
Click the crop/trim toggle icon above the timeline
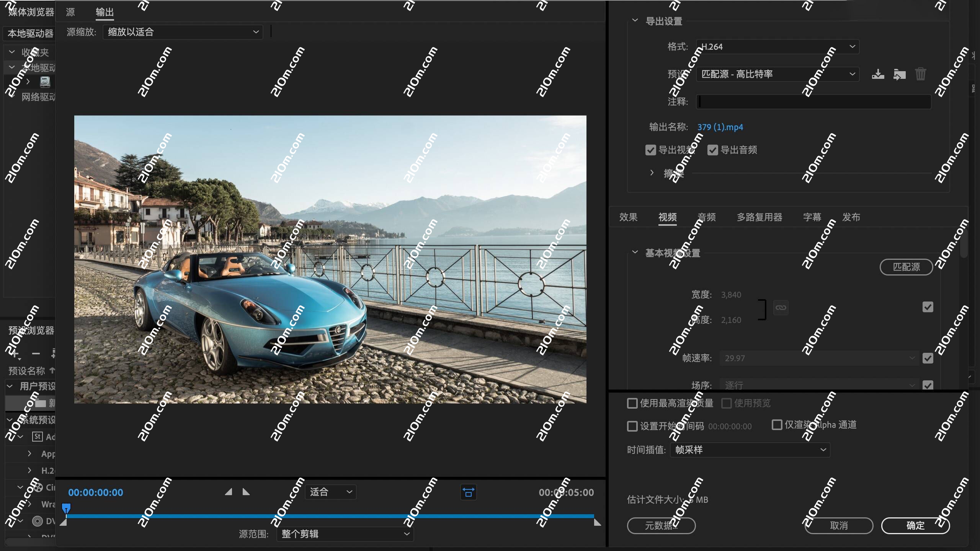tap(469, 492)
